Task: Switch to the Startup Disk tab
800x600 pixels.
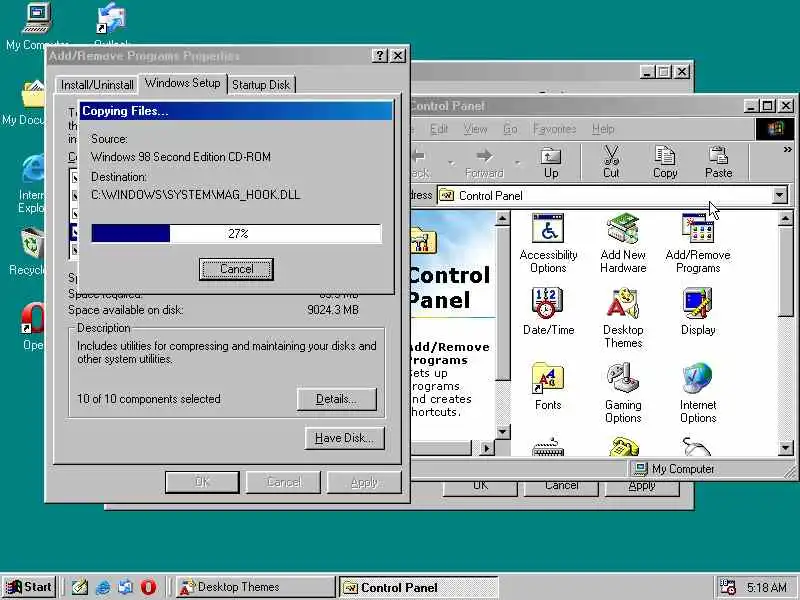Action: tap(261, 85)
